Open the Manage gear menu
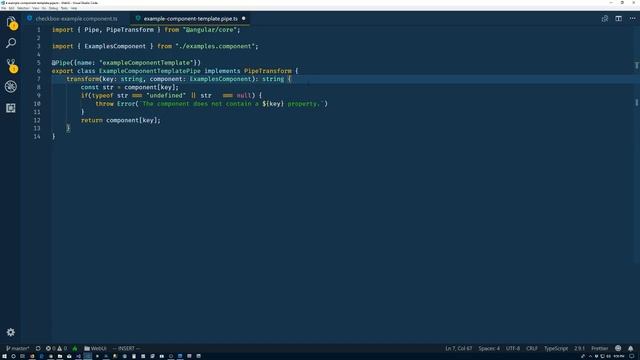 11,332
